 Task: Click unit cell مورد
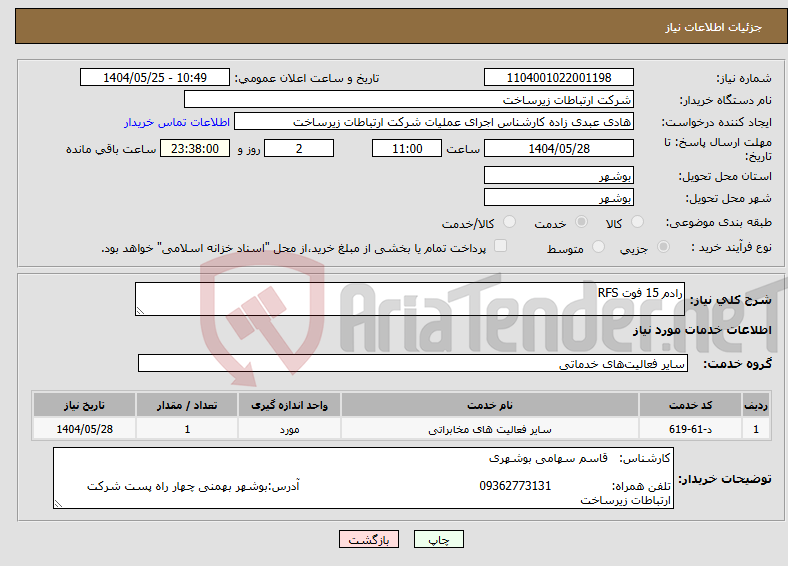(x=289, y=429)
